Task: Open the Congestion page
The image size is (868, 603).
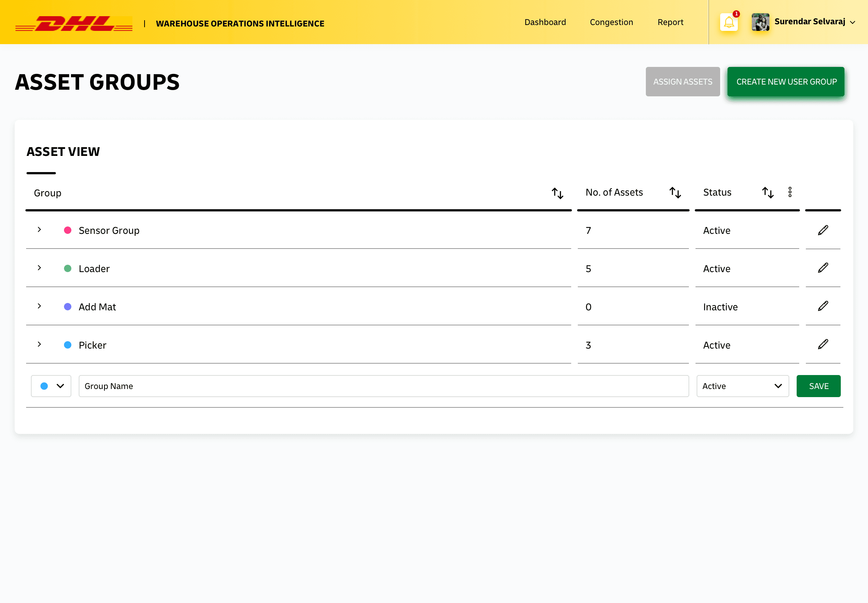Action: 611,22
